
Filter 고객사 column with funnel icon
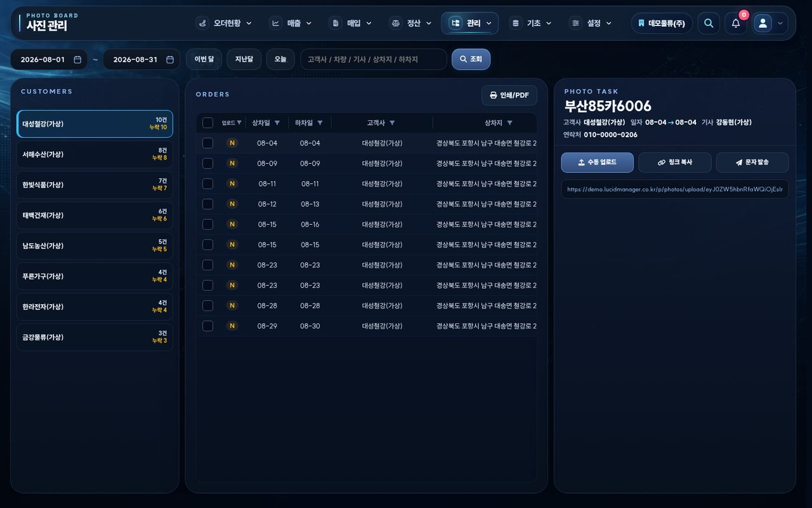(x=392, y=123)
